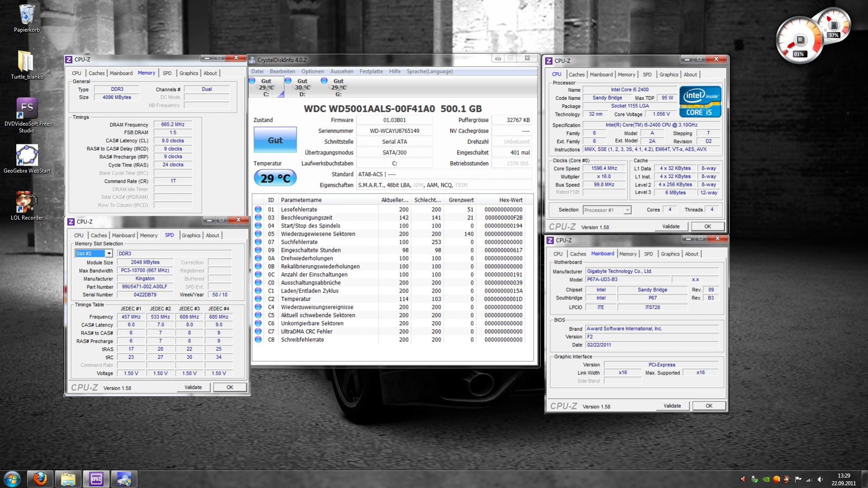Click the Intel Core i5 logo
Image resolution: width=868 pixels, height=488 pixels.
point(700,102)
